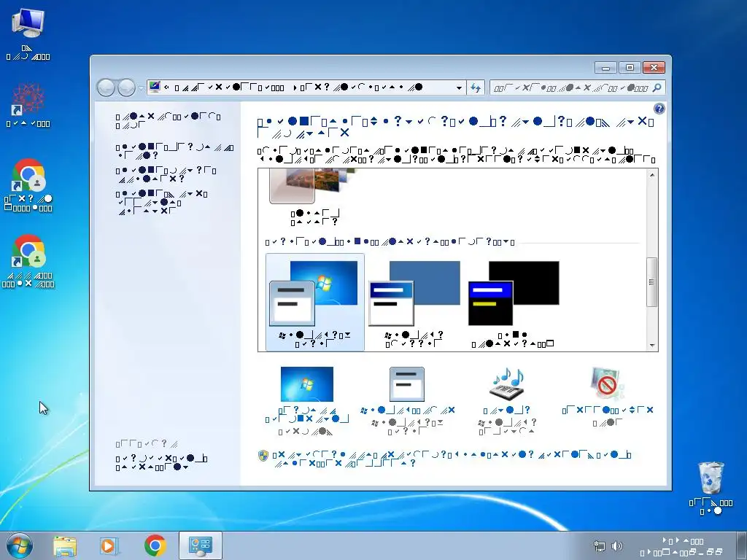The width and height of the screenshot is (747, 560).
Task: Select the black High Contrast theme thumbnail
Action: (x=513, y=302)
